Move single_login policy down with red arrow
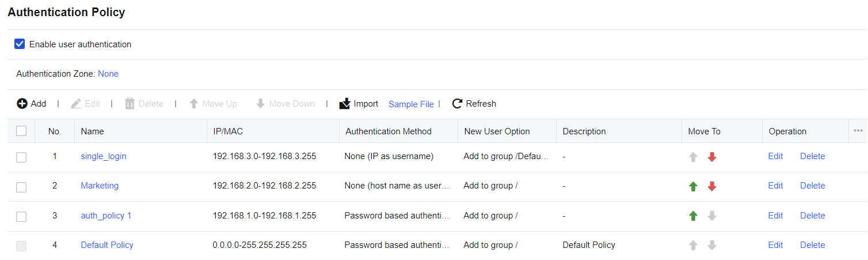This screenshot has height=260, width=868. click(712, 157)
